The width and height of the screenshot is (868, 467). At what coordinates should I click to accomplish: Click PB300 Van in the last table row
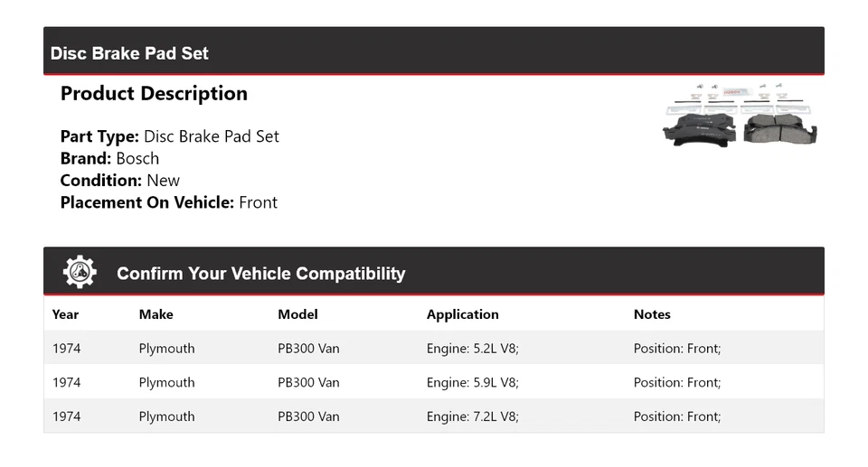coord(308,417)
